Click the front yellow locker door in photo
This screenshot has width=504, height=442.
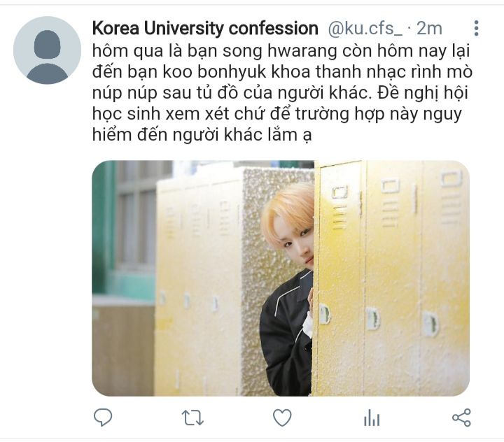click(x=339, y=278)
